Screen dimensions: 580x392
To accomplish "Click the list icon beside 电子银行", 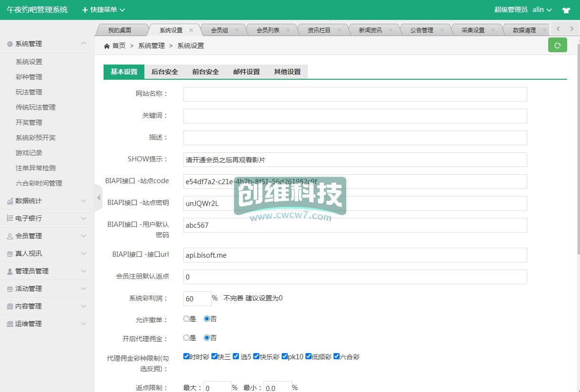I will [10, 218].
